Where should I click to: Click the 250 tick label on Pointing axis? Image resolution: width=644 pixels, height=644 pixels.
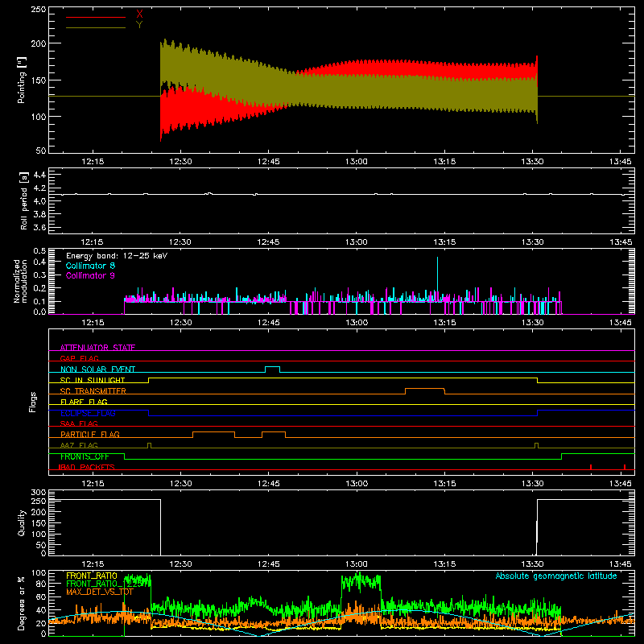39,10
